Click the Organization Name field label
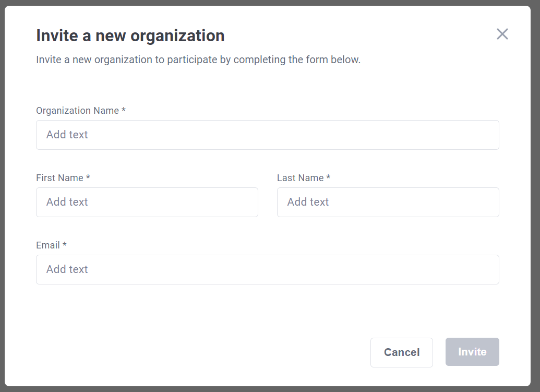This screenshot has width=540, height=392. point(77,111)
